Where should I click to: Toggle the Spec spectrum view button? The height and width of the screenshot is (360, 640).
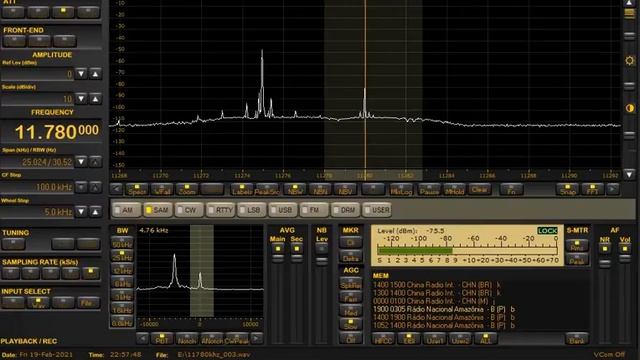137,189
